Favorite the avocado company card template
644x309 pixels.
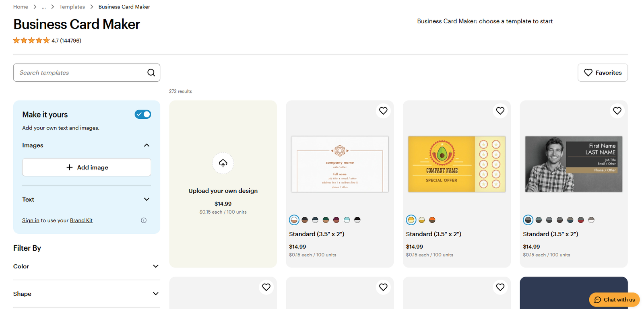click(x=500, y=111)
